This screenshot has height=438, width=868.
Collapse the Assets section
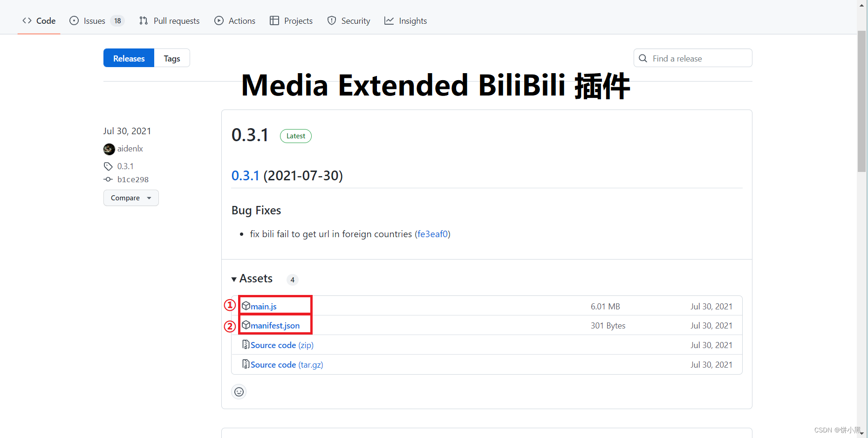234,279
